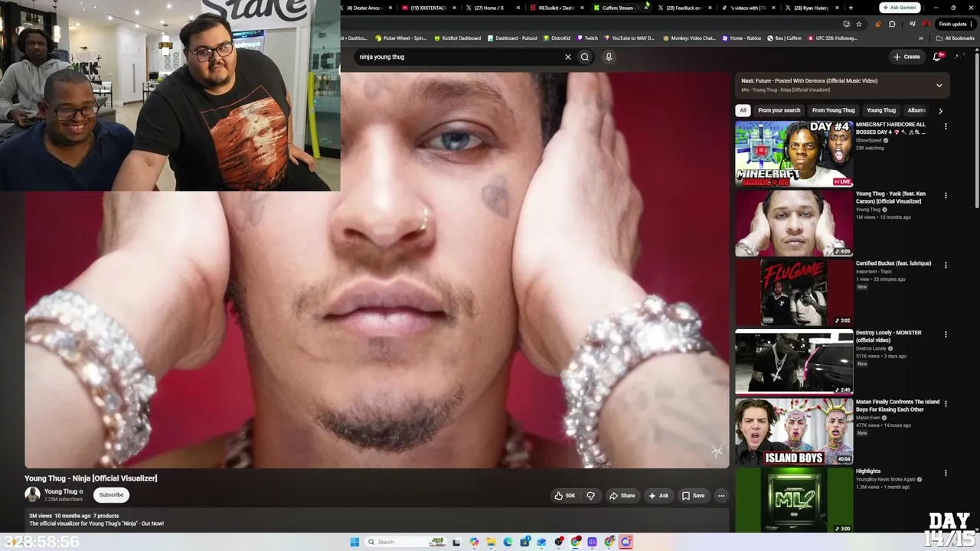Open more actions menu under the video

pos(721,496)
